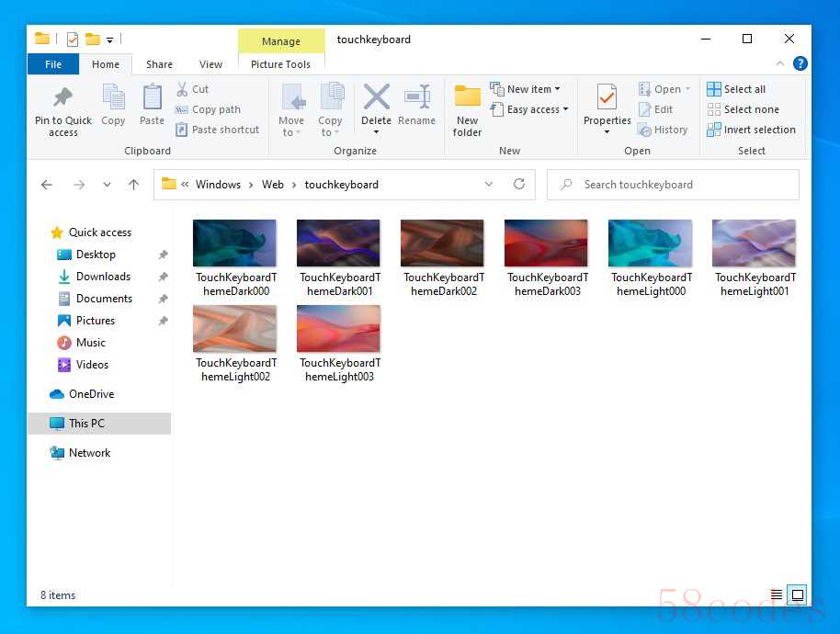Screen dimensions: 840x634
Task: Open the File Explorer Help icon
Action: click(800, 64)
